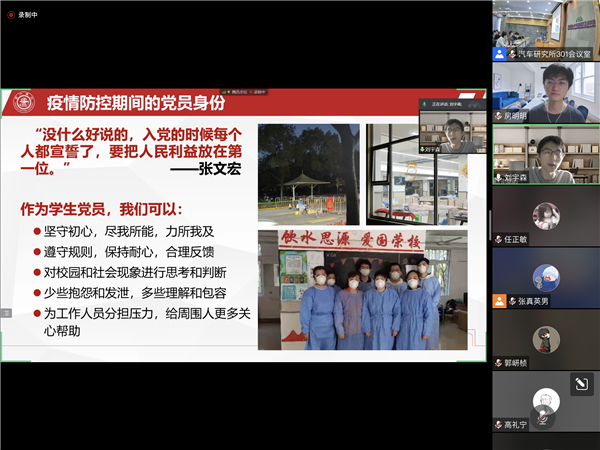This screenshot has height=450, width=600.
Task: Select 张真英男's avatar tile
Action: click(x=545, y=275)
